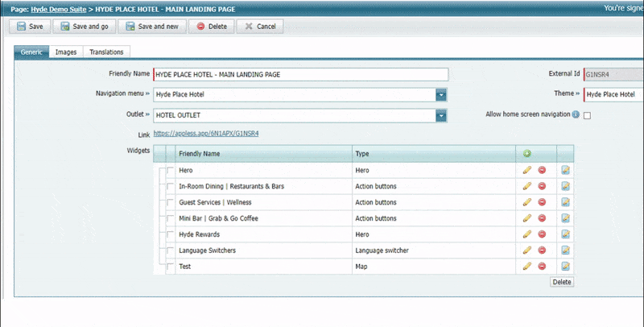This screenshot has width=644, height=327.
Task: Edit Hyde Rewards widget pencil icon
Action: [527, 234]
